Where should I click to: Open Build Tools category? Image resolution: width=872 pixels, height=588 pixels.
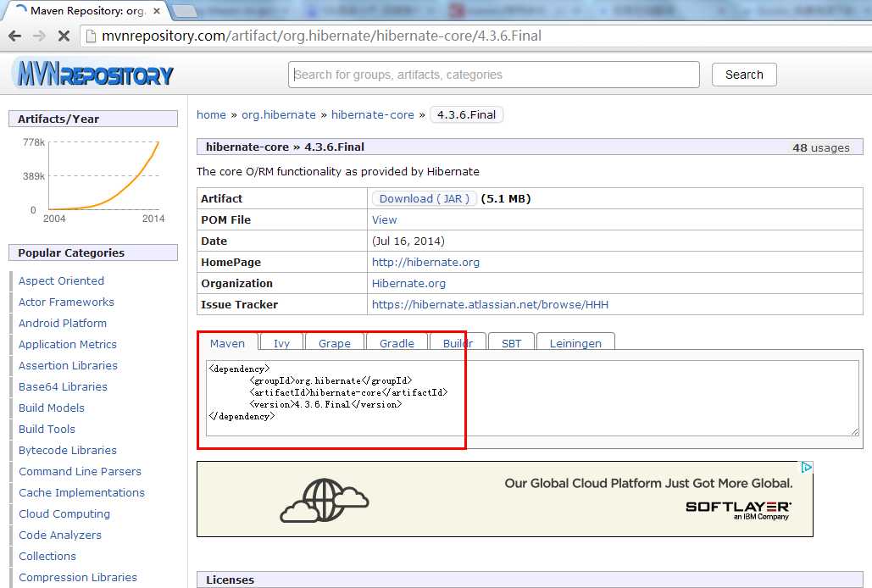coord(47,429)
